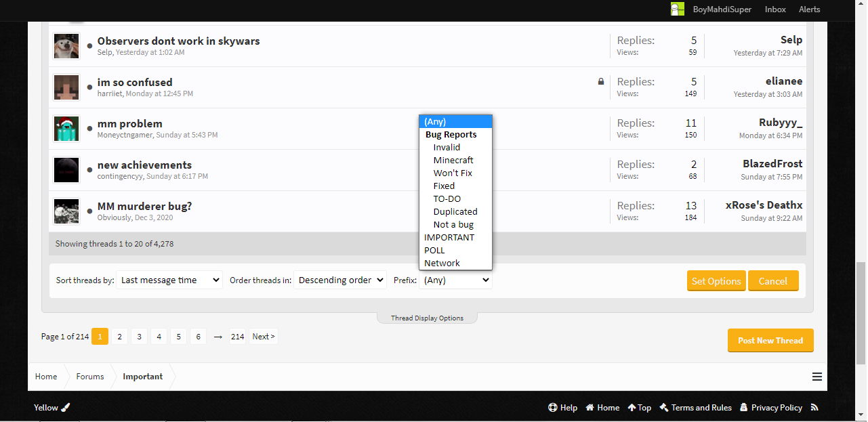Click the 'Next >' pagination link
This screenshot has width=868, height=422.
(264, 337)
